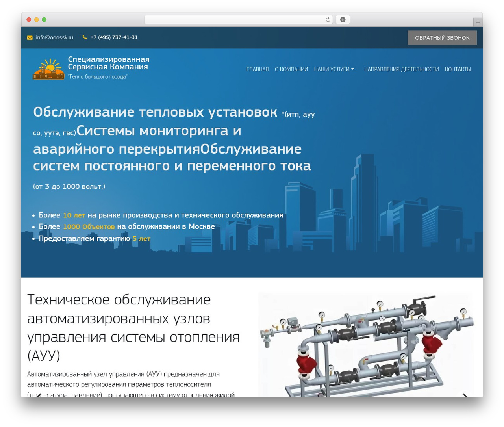Screen dimensions: 504x427
Task: Open a new browser tab with plus
Action: 478,22
